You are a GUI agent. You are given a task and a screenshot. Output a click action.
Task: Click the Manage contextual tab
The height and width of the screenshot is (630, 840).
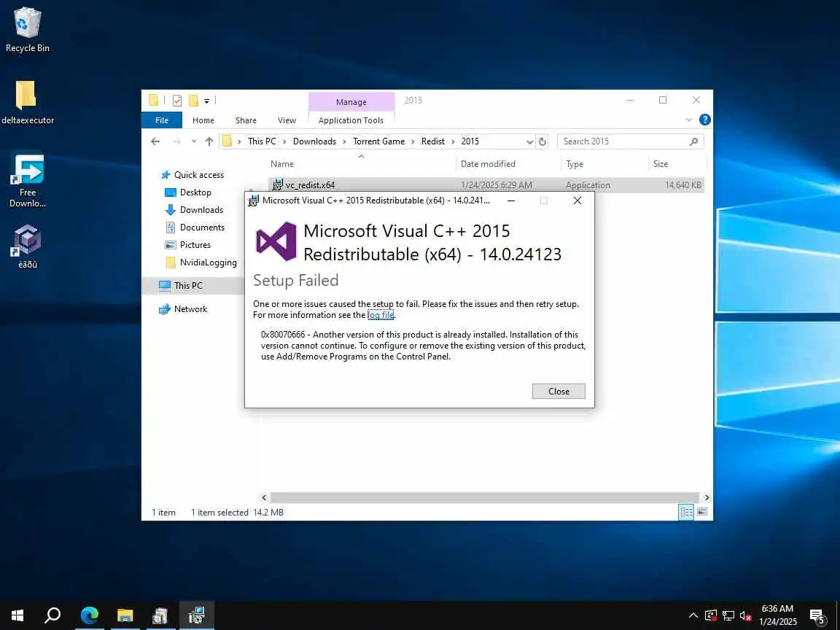click(351, 102)
